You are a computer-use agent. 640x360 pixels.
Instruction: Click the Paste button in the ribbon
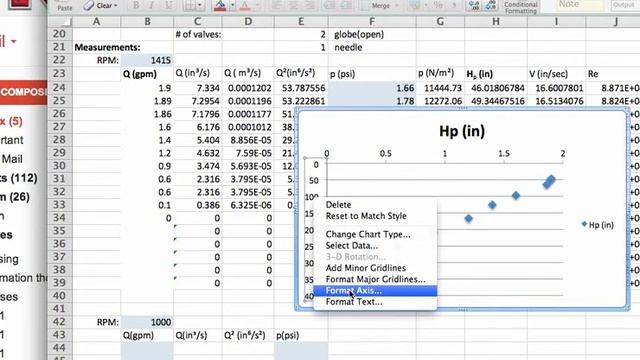tap(64, 7)
